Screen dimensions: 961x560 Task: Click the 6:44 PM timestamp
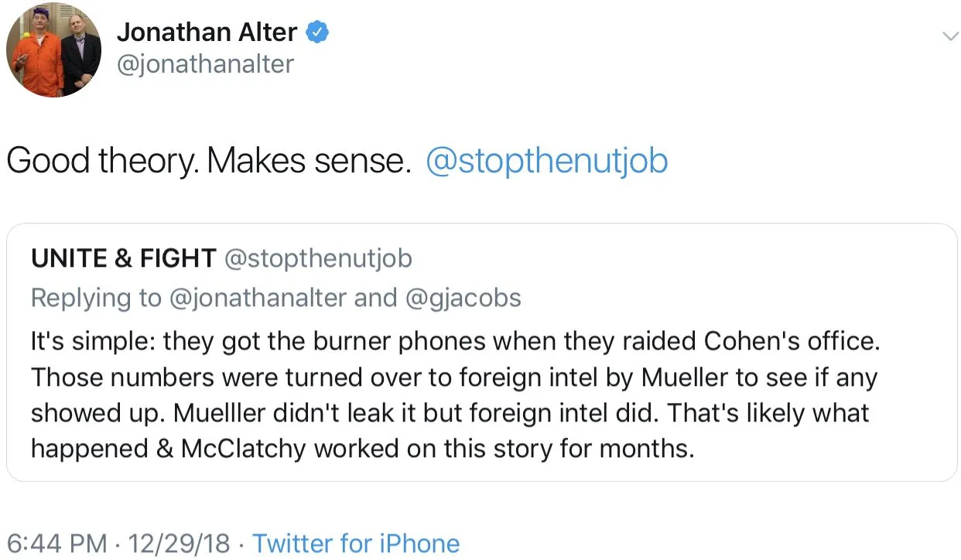pos(56,543)
